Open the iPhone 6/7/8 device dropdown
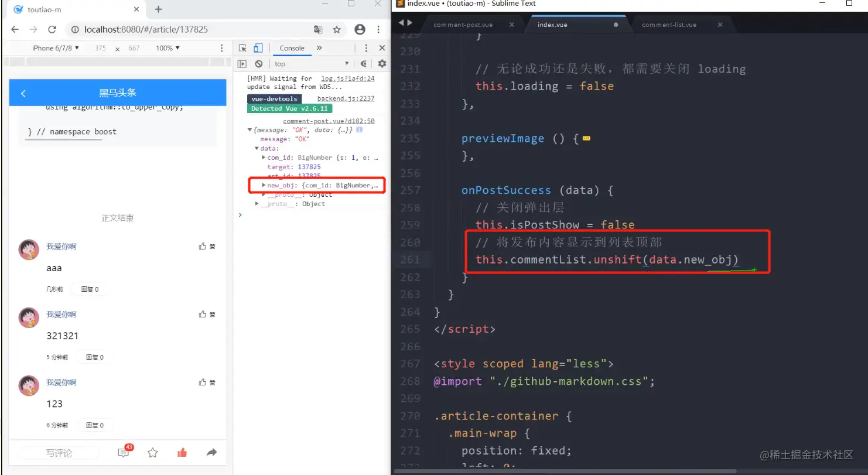This screenshot has width=868, height=475. [x=55, y=48]
